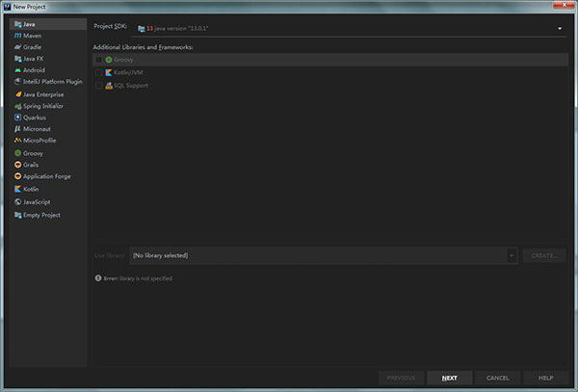578x392 pixels.
Task: Select the Android robot icon
Action: click(17, 70)
